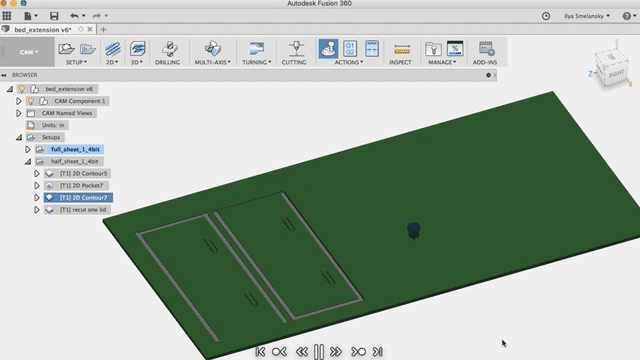Viewport: 640px width, 360px height.
Task: Open the CAM workspace dropdown
Action: (x=27, y=52)
